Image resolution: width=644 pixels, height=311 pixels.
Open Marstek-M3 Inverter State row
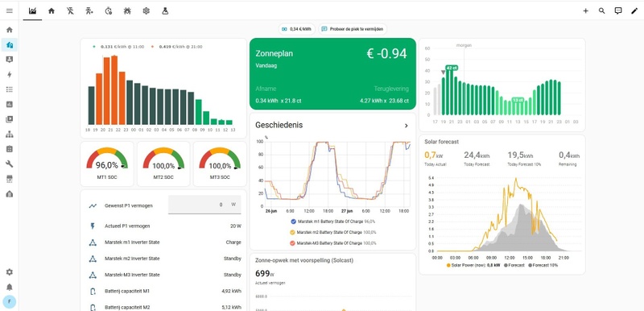point(164,275)
